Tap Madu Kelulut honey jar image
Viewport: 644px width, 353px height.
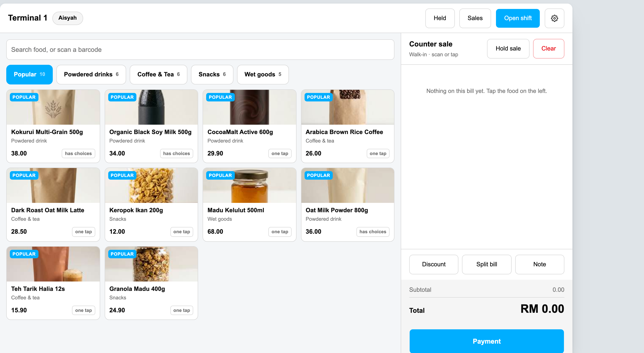pyautogui.click(x=250, y=185)
